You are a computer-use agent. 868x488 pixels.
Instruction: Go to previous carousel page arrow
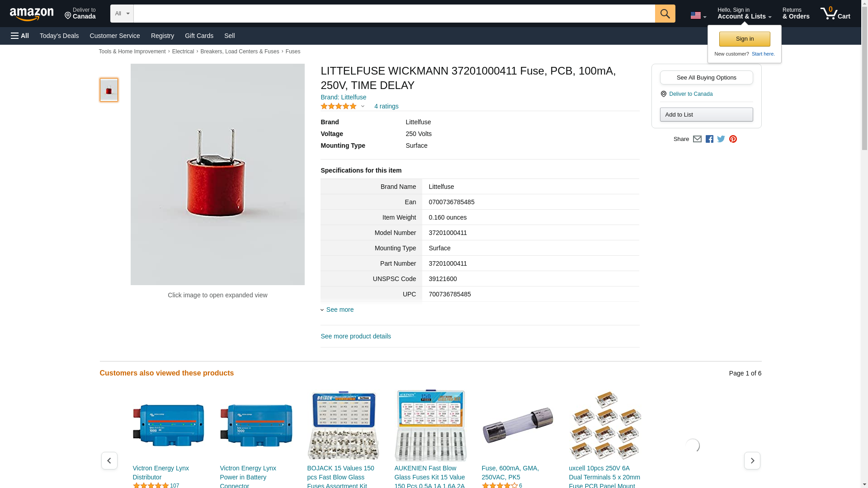pyautogui.click(x=109, y=460)
